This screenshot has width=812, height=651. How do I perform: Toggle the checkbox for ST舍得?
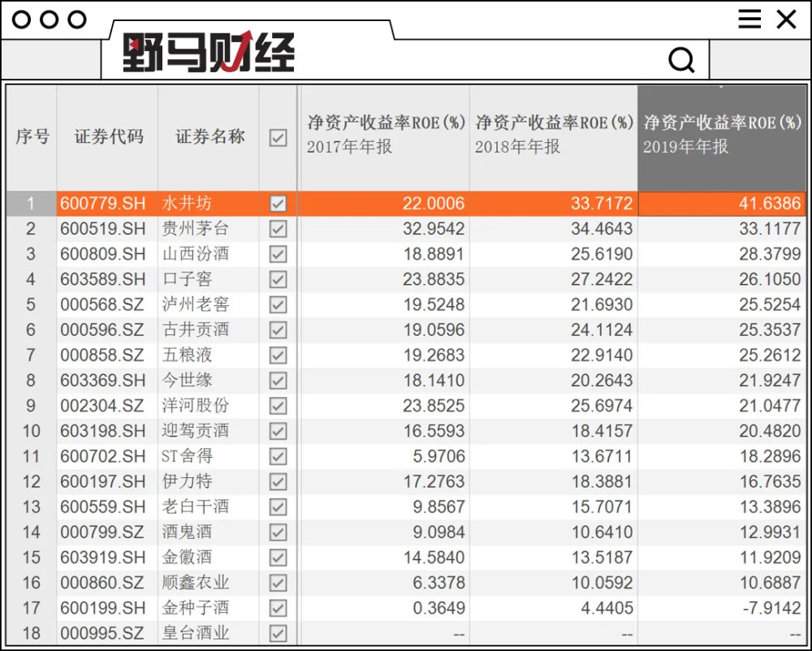coord(278,456)
